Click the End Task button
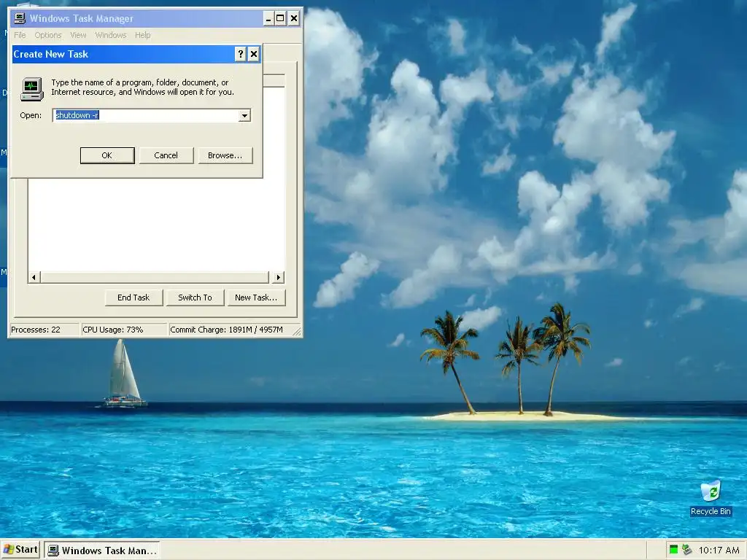This screenshot has width=747, height=560. coord(134,297)
